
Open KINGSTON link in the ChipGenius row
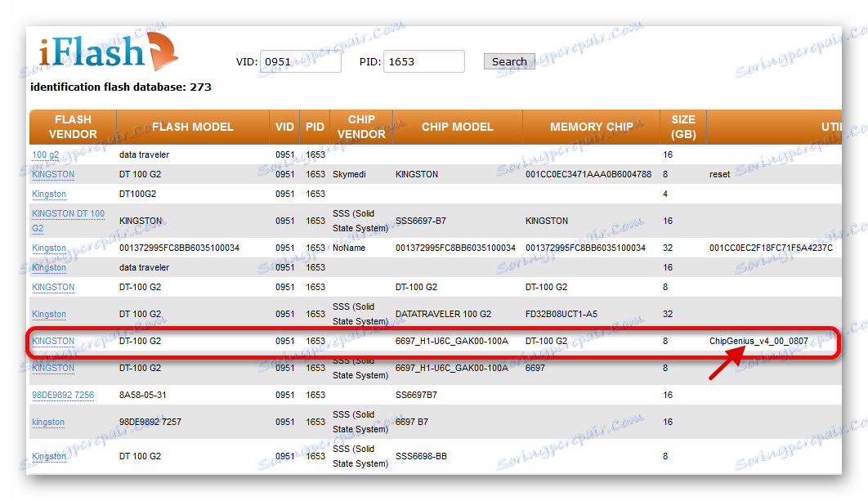(x=53, y=341)
